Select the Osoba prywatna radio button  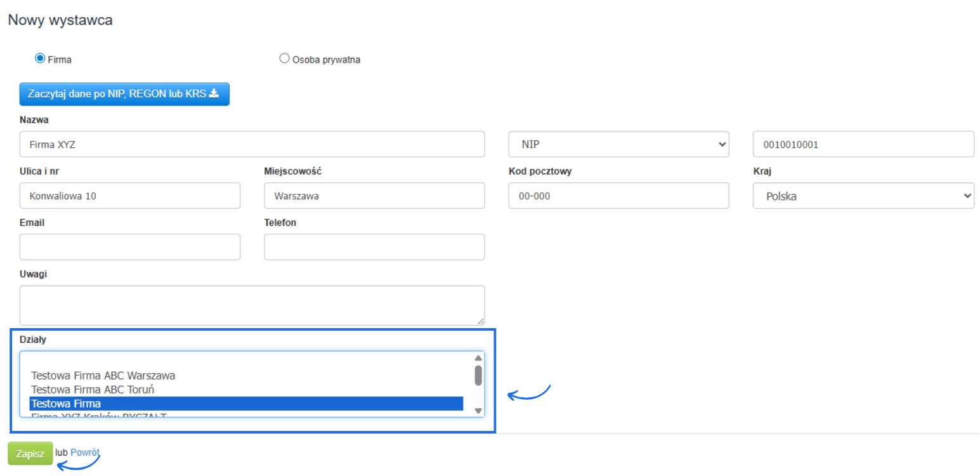(284, 58)
